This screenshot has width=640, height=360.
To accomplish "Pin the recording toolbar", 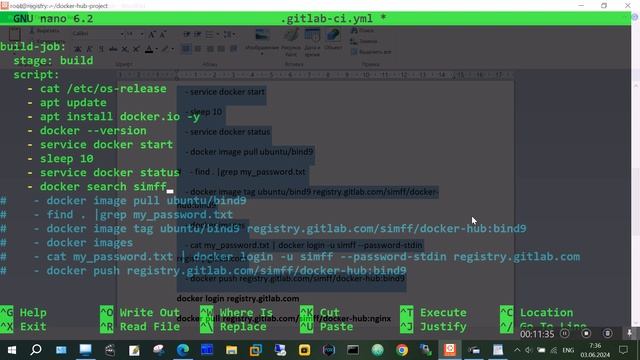I will pyautogui.click(x=629, y=333).
